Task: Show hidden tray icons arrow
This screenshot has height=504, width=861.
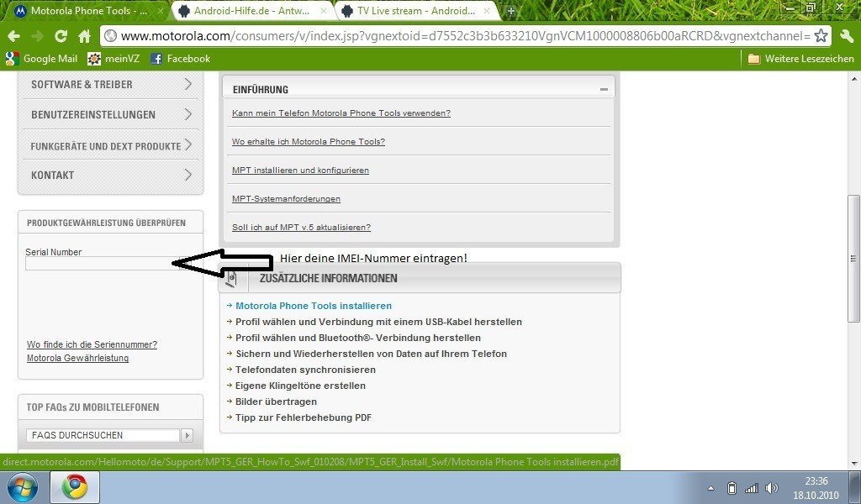Action: click(x=711, y=488)
